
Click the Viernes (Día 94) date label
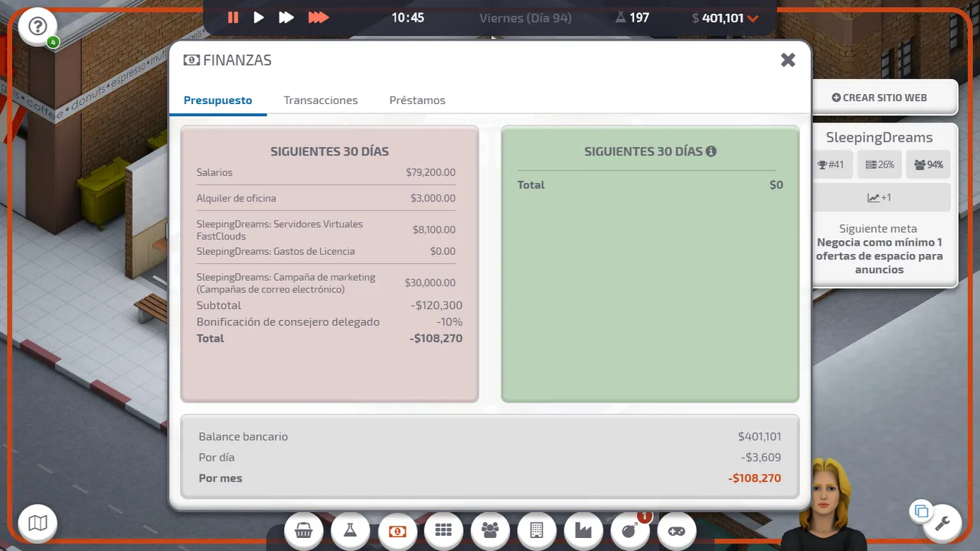click(525, 18)
